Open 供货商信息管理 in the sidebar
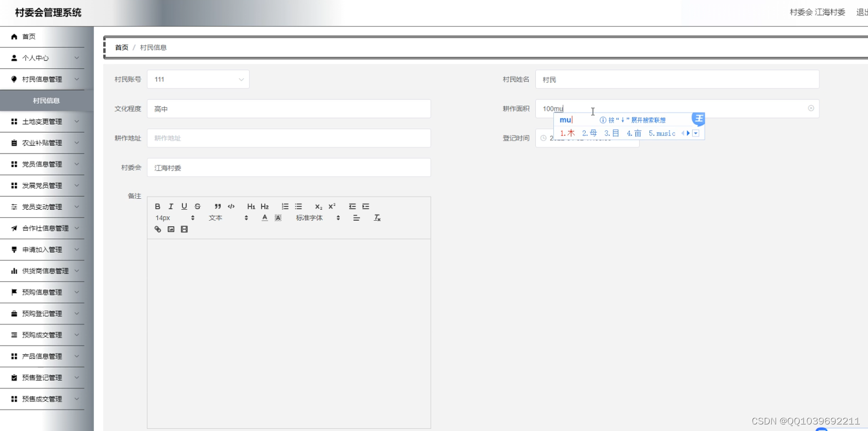Viewport: 868px width, 431px height. [x=42, y=271]
